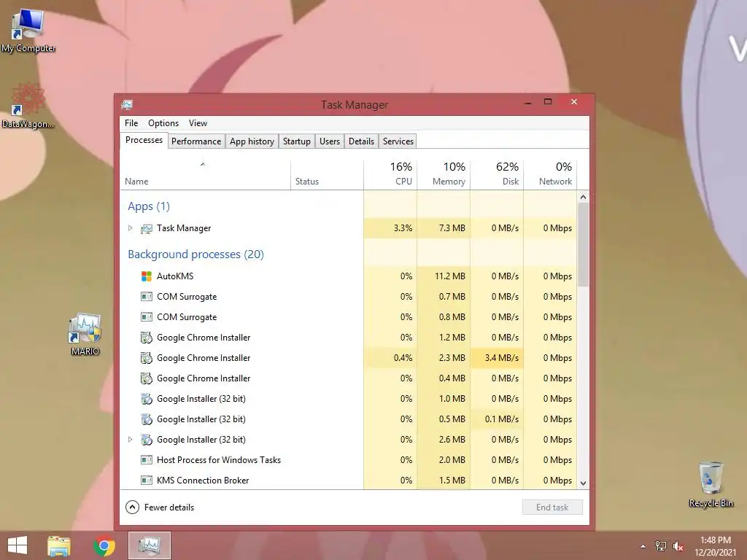The height and width of the screenshot is (560, 747).
Task: Open the network tray icon
Action: (x=661, y=546)
